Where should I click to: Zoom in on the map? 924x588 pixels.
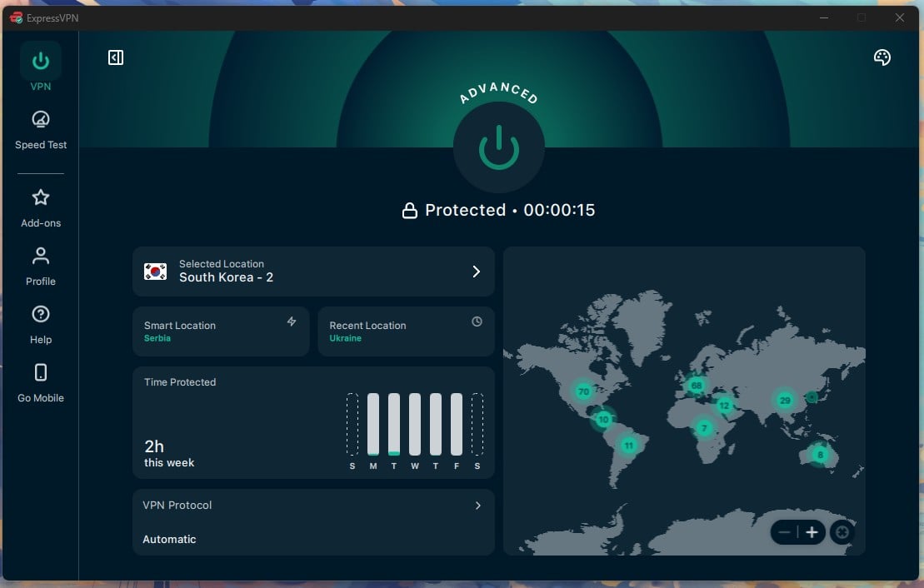[812, 533]
